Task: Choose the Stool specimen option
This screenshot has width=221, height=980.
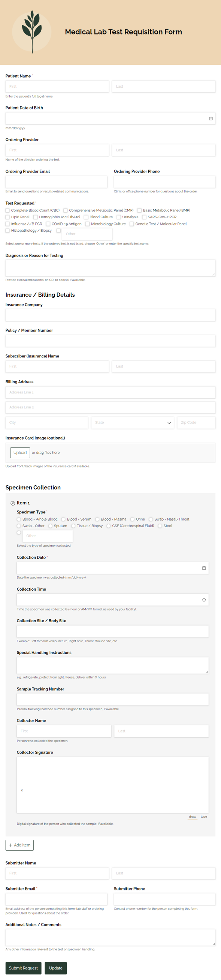Action: 160,526
